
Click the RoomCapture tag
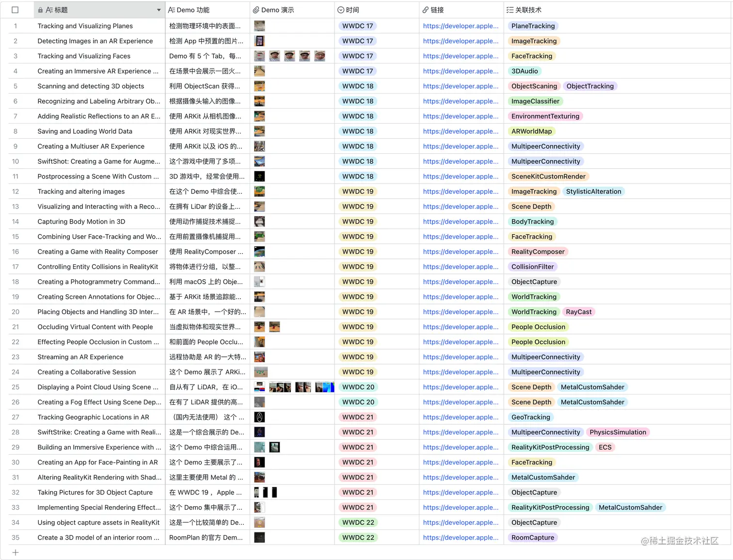pos(532,537)
